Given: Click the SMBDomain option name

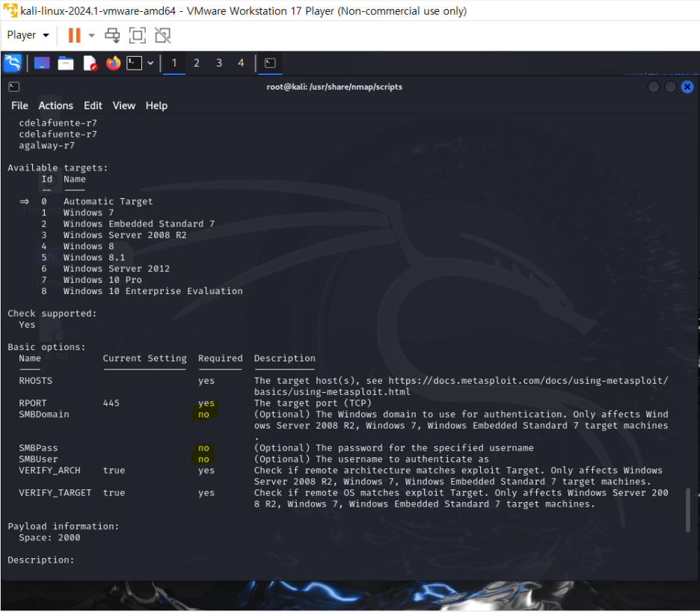Looking at the screenshot, I should [x=43, y=414].
